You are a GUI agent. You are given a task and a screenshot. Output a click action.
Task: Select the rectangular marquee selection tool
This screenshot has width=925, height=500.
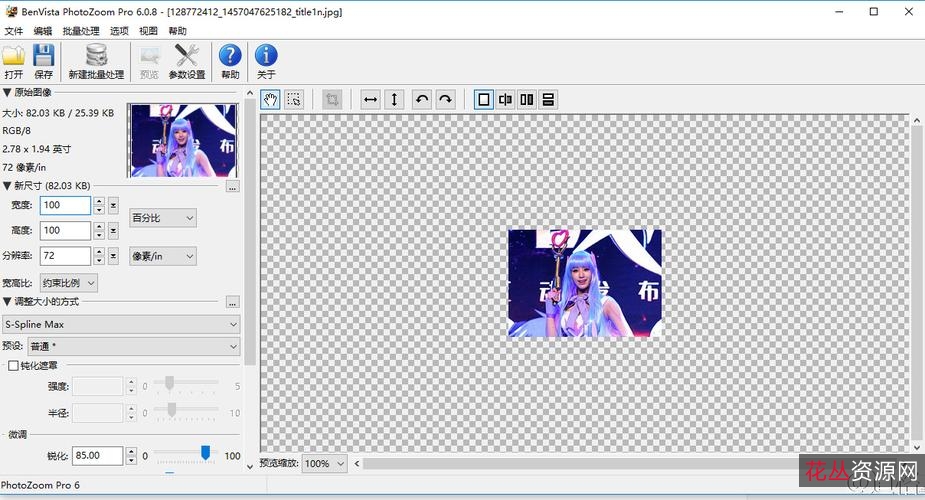coord(294,99)
